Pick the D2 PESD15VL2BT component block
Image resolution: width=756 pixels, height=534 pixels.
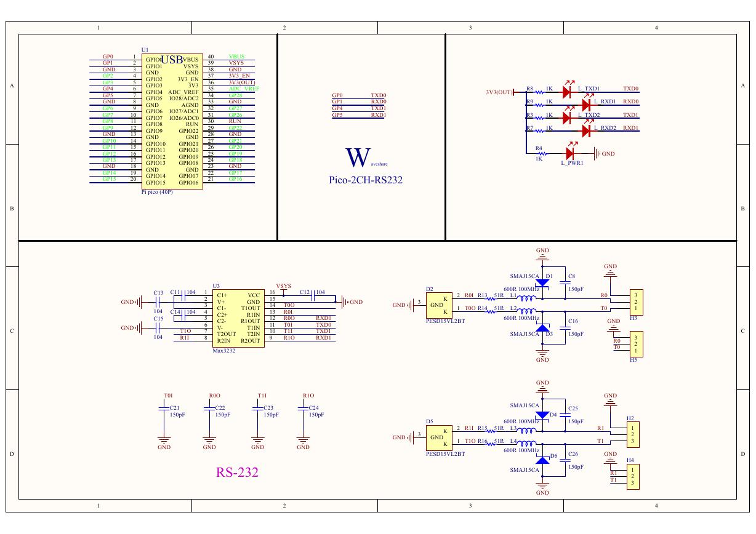click(439, 305)
